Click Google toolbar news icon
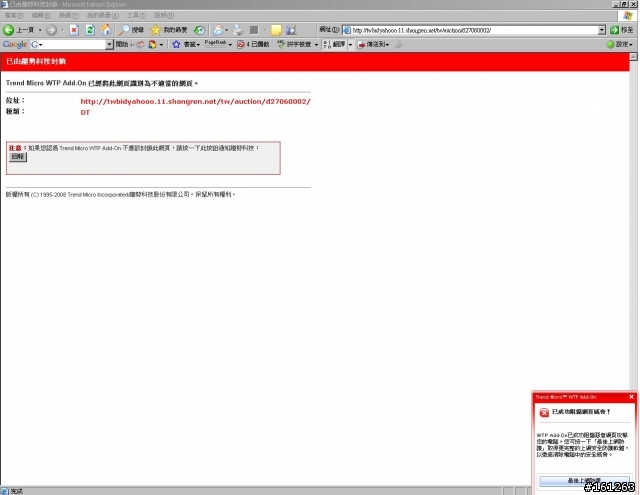This screenshot has width=640, height=495. tap(140, 44)
